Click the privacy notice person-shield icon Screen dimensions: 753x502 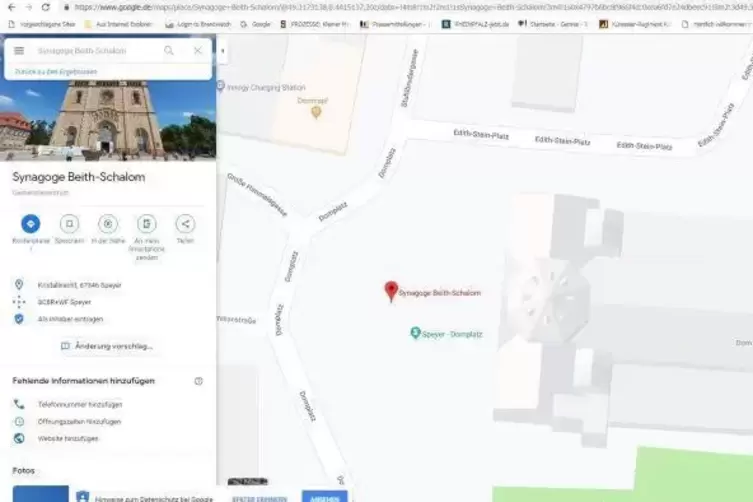[x=83, y=497]
